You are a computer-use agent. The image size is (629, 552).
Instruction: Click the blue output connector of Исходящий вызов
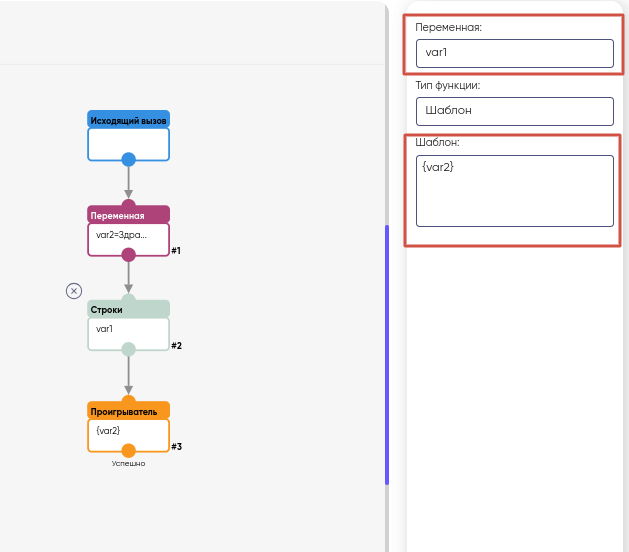coord(128,159)
